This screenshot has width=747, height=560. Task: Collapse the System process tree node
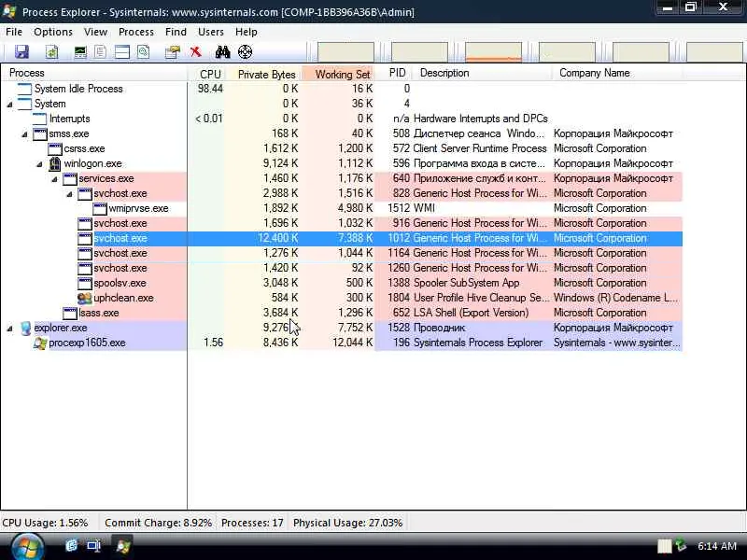pos(10,105)
